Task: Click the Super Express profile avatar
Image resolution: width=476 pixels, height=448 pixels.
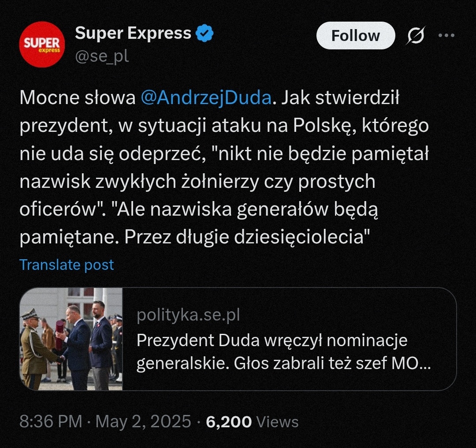Action: pos(42,44)
